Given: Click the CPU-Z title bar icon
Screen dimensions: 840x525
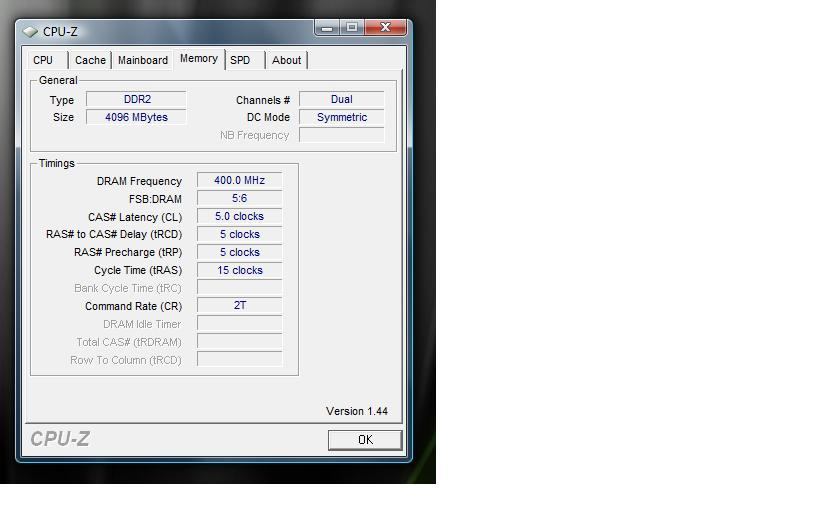Looking at the screenshot, I should point(30,32).
